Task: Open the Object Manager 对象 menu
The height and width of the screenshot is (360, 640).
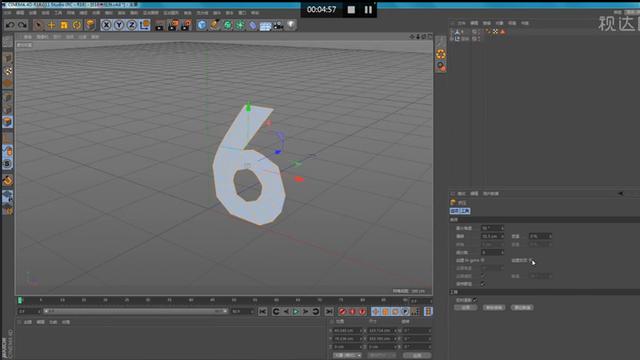Action: pyautogui.click(x=500, y=23)
